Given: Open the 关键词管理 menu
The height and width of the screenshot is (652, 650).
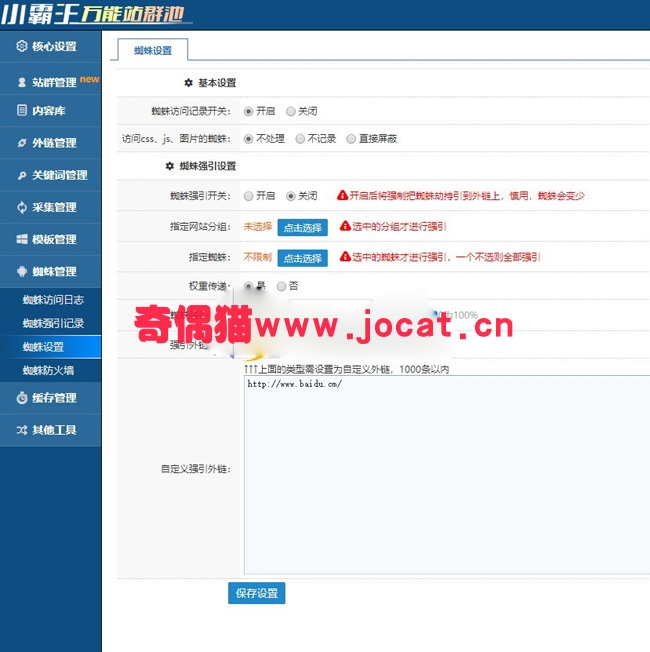Looking at the screenshot, I should (x=50, y=175).
